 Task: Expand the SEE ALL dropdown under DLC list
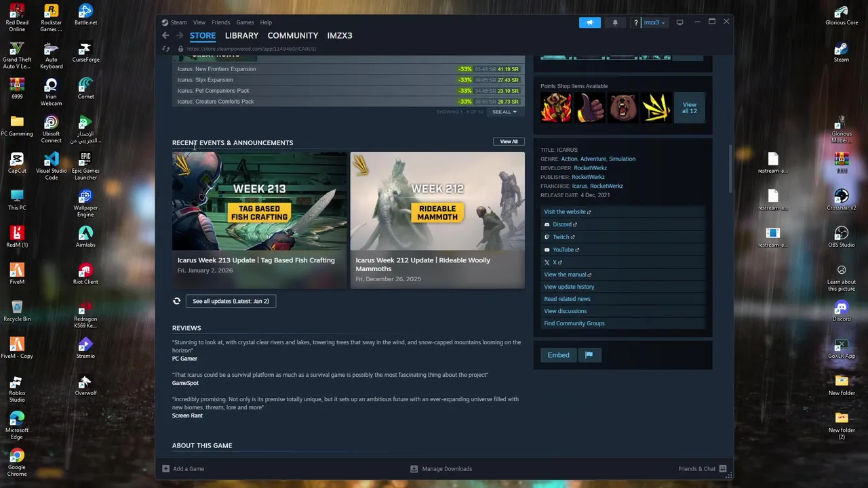point(504,112)
